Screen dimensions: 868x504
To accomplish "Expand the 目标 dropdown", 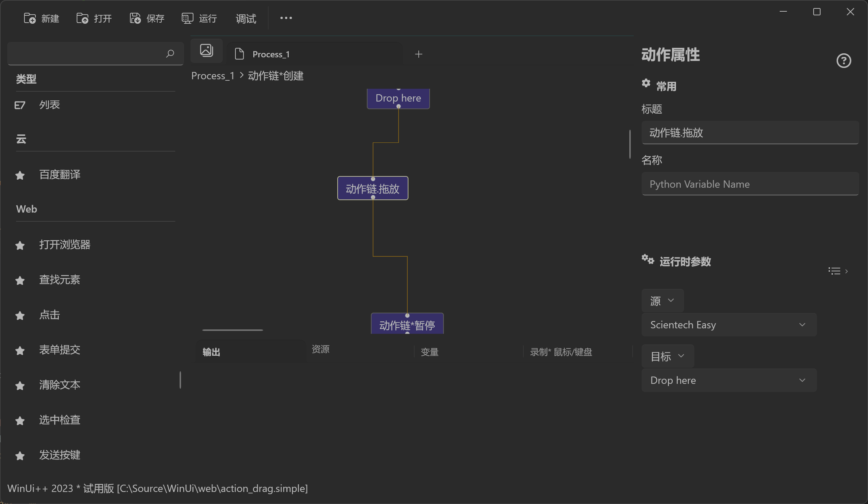I will (667, 356).
